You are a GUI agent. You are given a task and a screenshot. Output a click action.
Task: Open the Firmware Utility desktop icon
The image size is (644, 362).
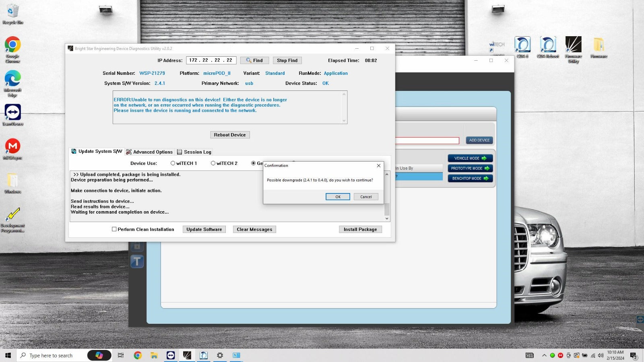pos(573,46)
